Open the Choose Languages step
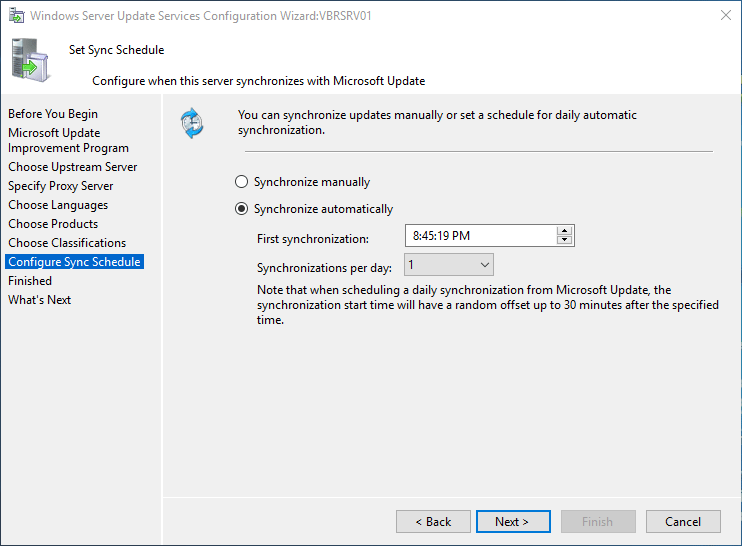 tap(58, 205)
